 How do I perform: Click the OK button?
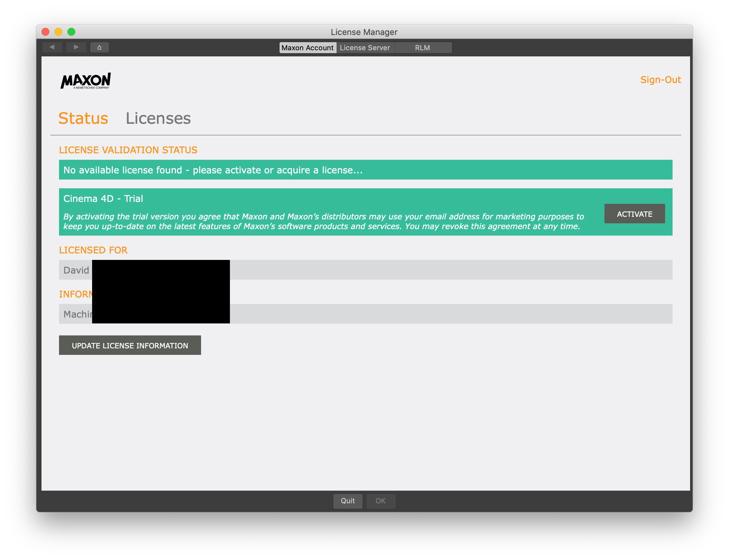(x=380, y=501)
